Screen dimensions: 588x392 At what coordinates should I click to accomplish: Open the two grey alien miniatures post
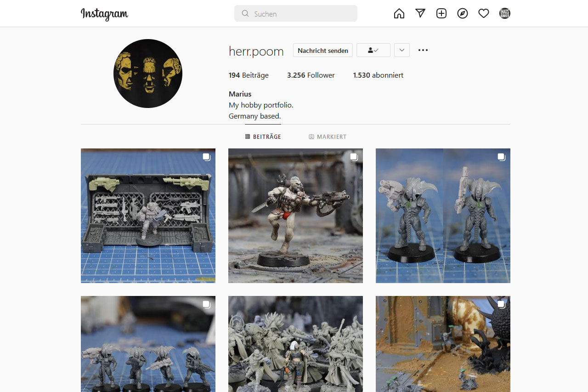(443, 216)
